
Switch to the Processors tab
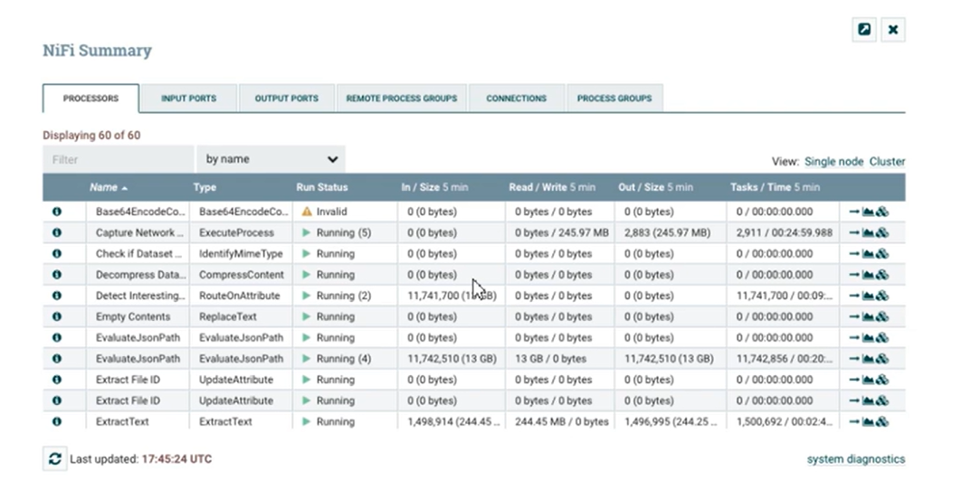pos(90,99)
